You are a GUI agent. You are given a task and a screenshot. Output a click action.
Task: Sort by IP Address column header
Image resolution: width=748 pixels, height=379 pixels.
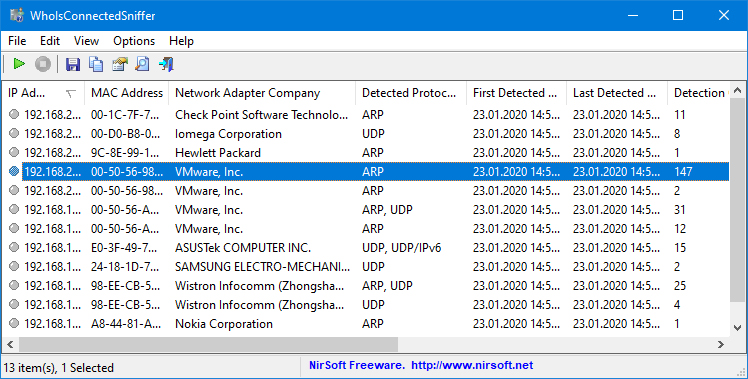(43, 93)
